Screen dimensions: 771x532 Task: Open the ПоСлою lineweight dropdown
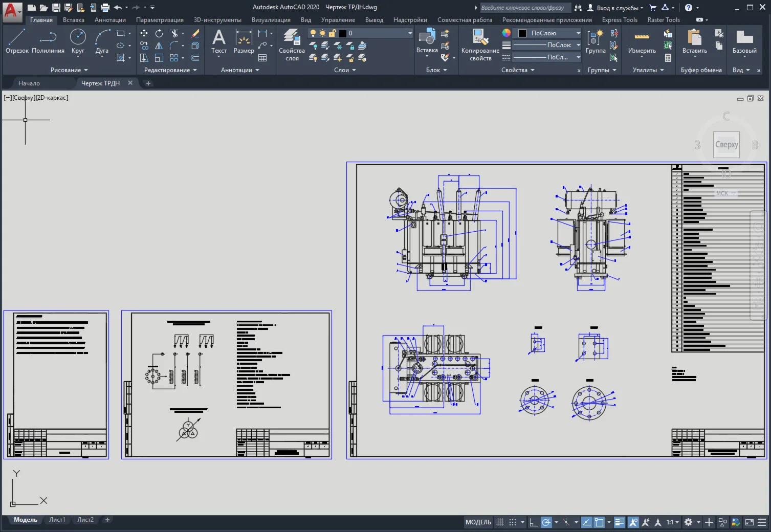(546, 45)
